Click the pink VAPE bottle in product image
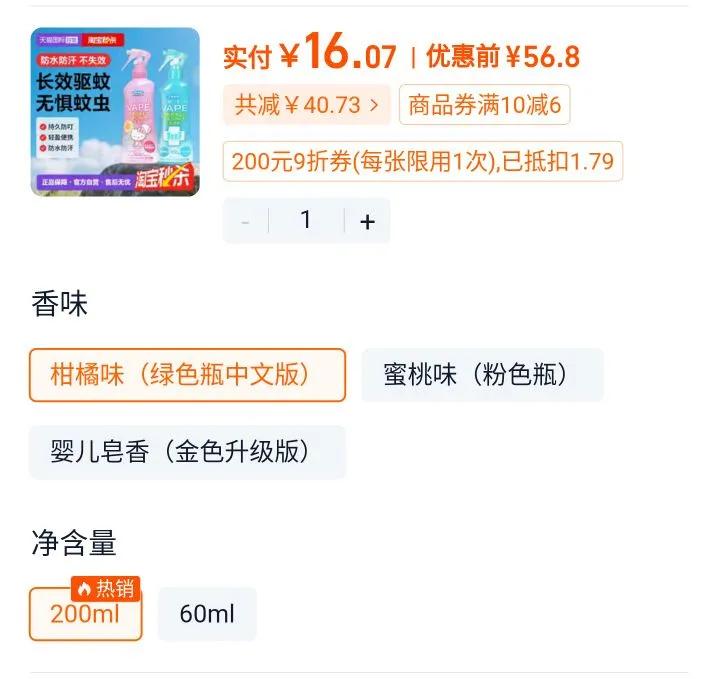This screenshot has height=679, width=720. 138,108
